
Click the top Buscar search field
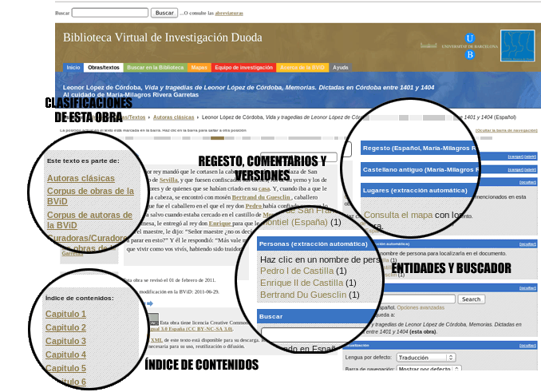110,13
